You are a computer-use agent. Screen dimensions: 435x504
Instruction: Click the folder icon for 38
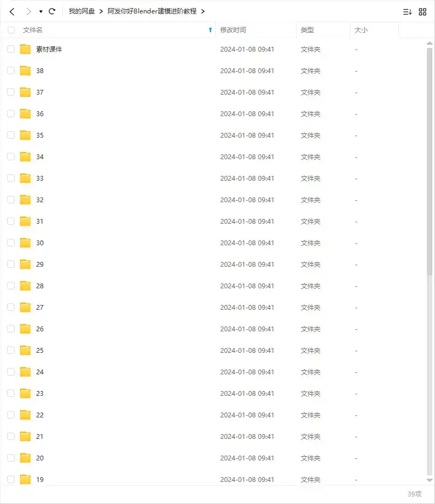(x=25, y=71)
